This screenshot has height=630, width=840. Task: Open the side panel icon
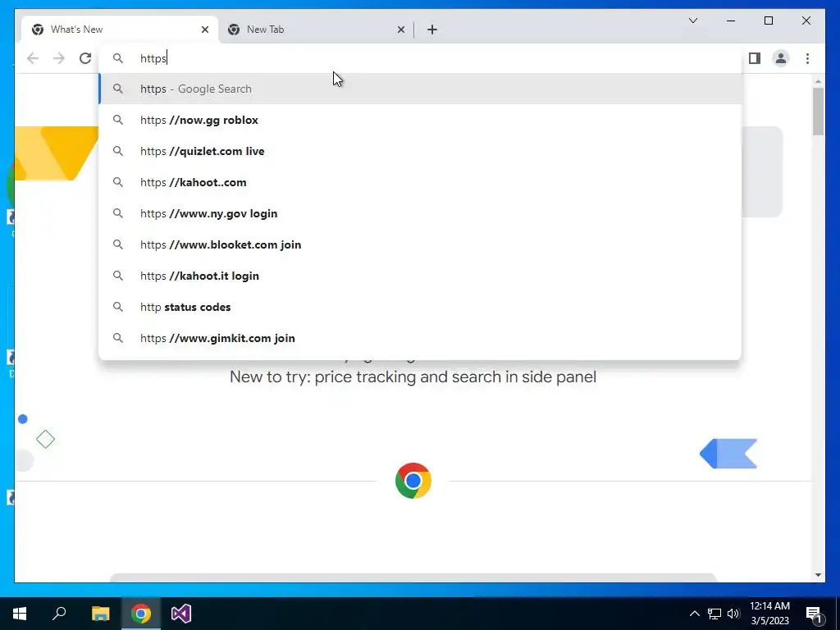pyautogui.click(x=755, y=58)
